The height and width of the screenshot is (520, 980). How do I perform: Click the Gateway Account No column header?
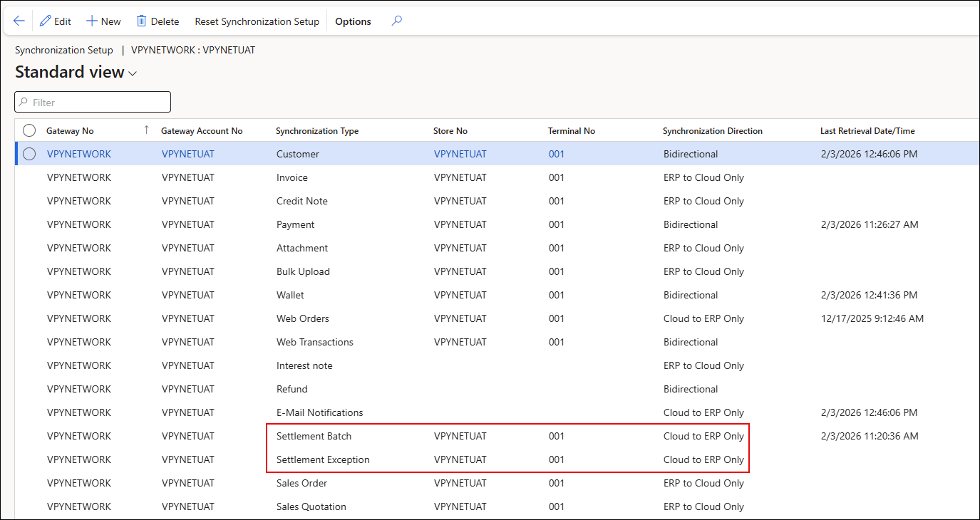[x=202, y=131]
